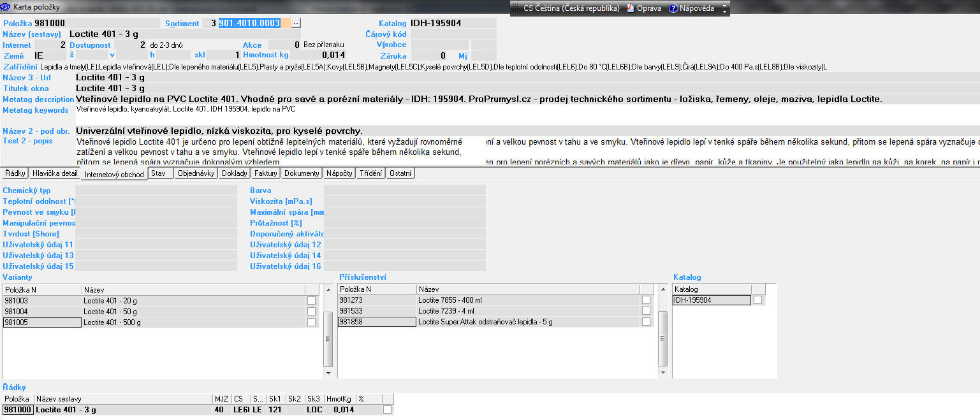
Task: Toggle the checkbox in the bottom Řádky row 981000
Action: coord(387,410)
